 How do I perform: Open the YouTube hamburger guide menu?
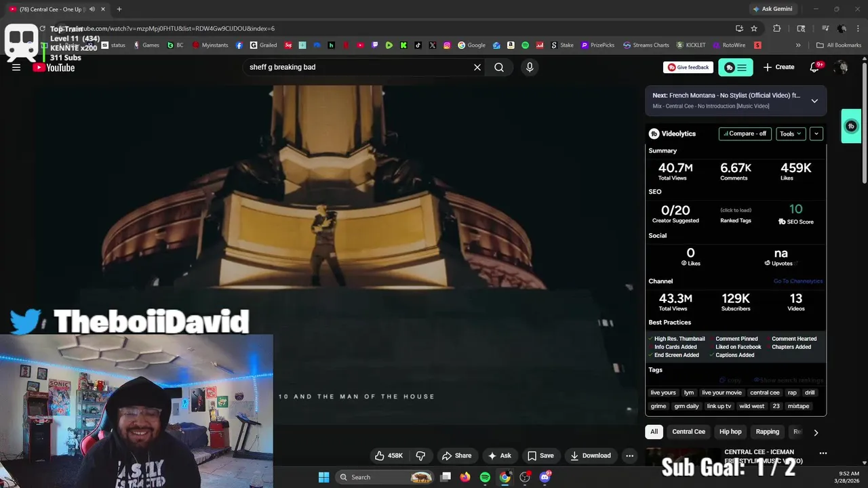(x=16, y=67)
